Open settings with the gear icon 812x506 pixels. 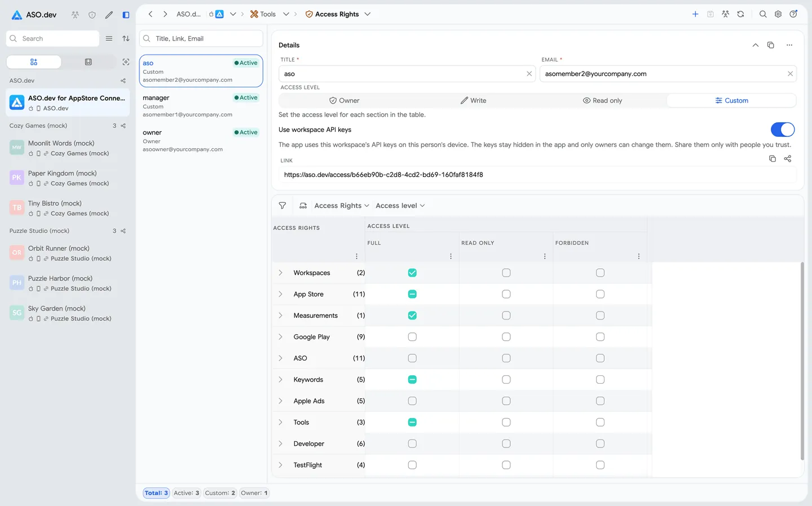(x=778, y=14)
